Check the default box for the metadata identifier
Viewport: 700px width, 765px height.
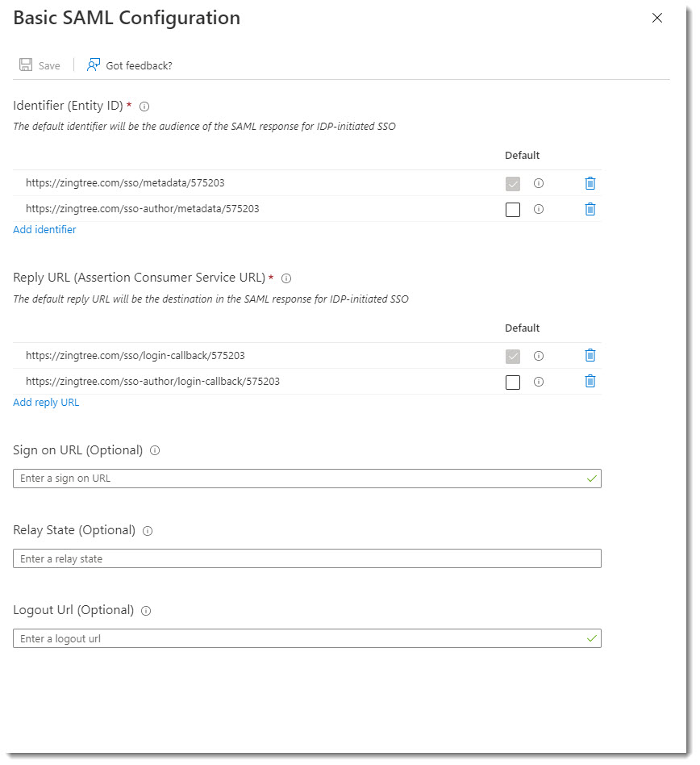tap(513, 183)
